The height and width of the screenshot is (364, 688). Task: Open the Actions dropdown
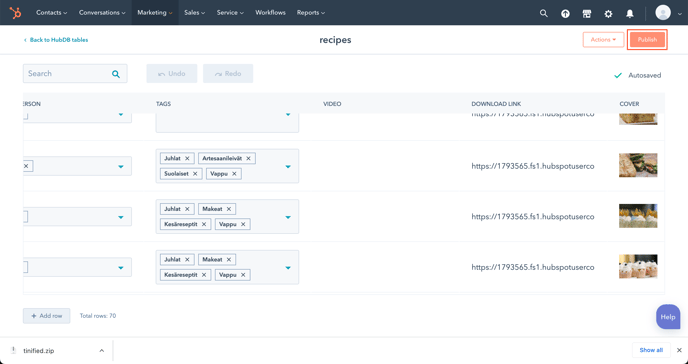(603, 39)
